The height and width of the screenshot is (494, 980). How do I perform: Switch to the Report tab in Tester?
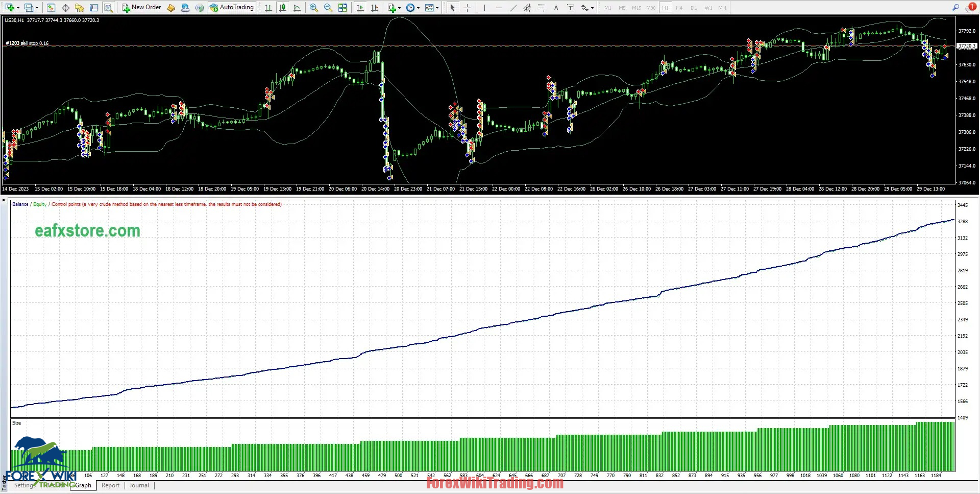110,485
